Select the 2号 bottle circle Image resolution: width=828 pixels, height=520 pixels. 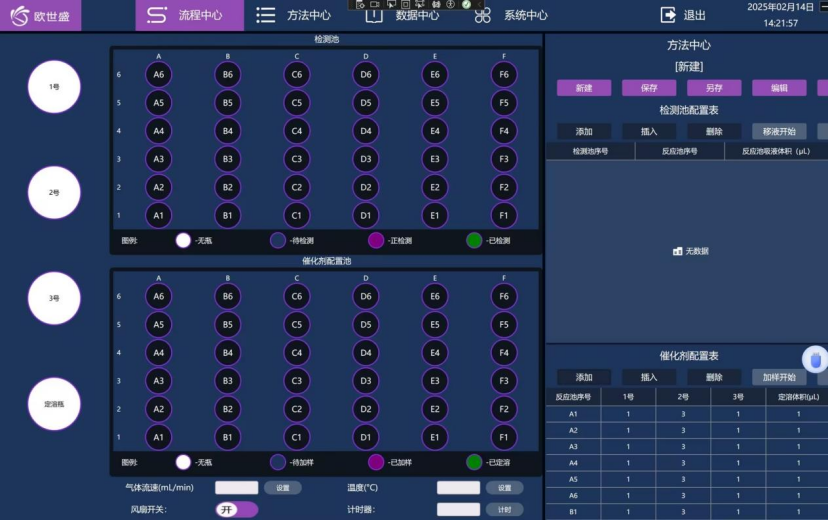(54, 191)
